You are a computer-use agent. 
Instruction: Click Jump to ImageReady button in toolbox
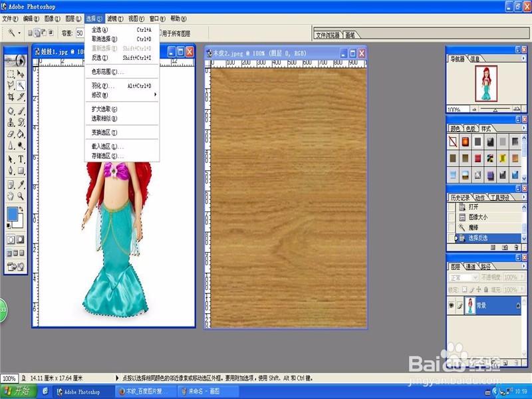point(15,267)
